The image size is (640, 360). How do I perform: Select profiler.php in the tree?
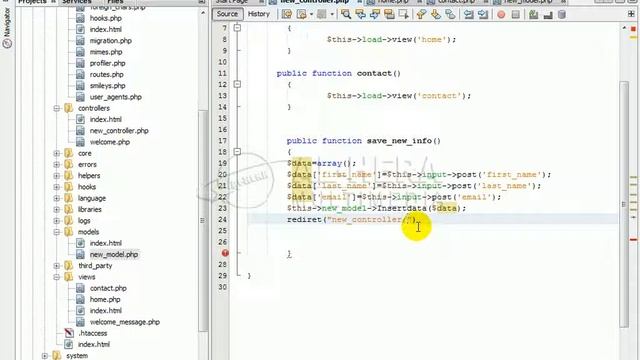(107, 63)
